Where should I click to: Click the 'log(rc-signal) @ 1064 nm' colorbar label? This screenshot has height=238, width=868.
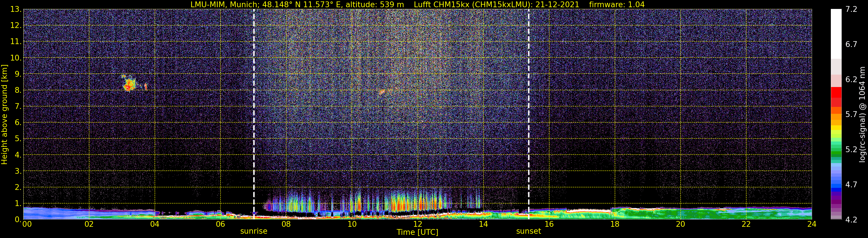pos(862,115)
